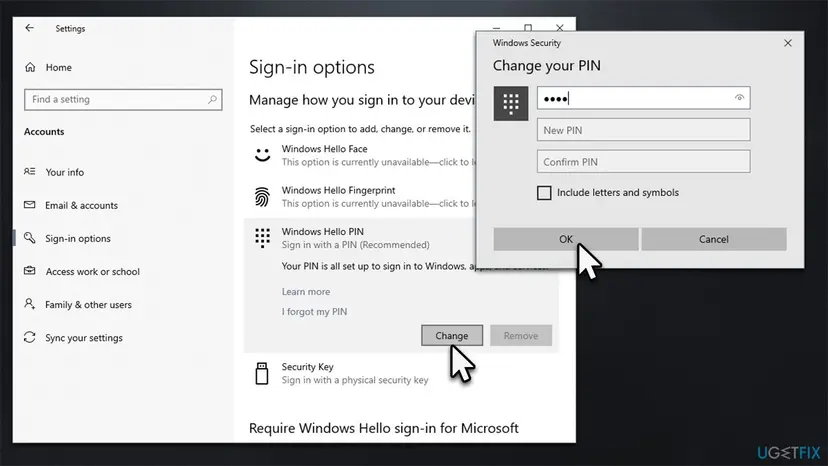The height and width of the screenshot is (466, 828).
Task: Click the Remove PIN button
Action: tap(521, 335)
